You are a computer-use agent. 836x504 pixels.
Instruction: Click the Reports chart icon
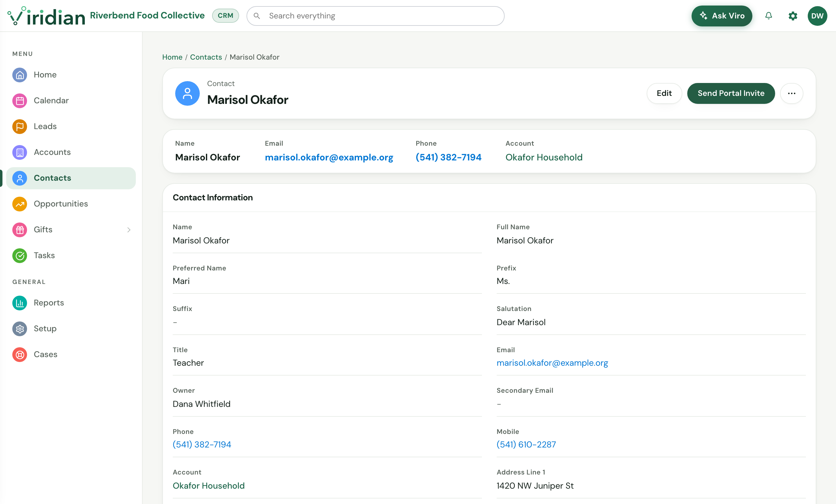click(20, 302)
